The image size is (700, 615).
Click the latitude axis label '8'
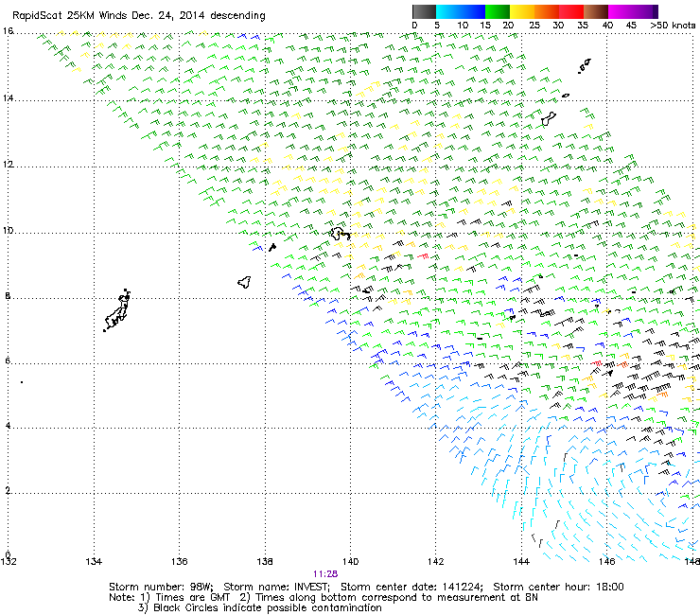tap(8, 296)
